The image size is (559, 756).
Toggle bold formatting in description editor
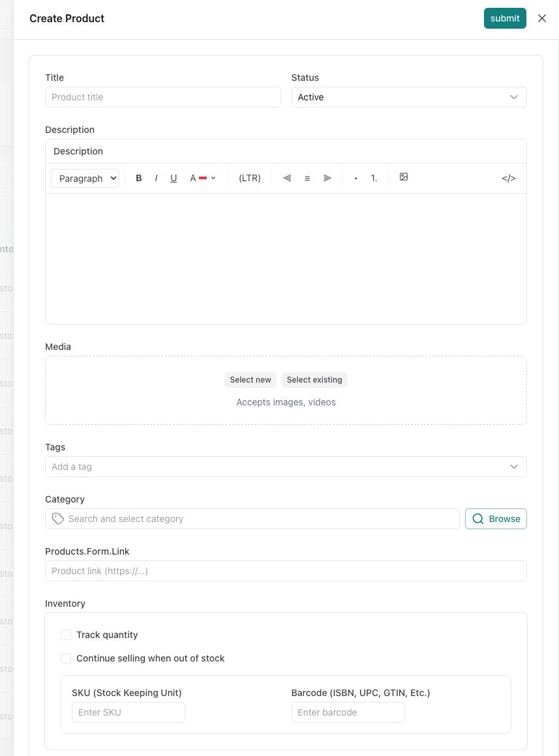[139, 178]
